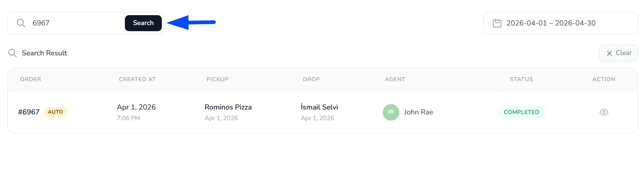This screenshot has width=644, height=178.
Task: Sort by ORDER column header
Action: [x=31, y=79]
